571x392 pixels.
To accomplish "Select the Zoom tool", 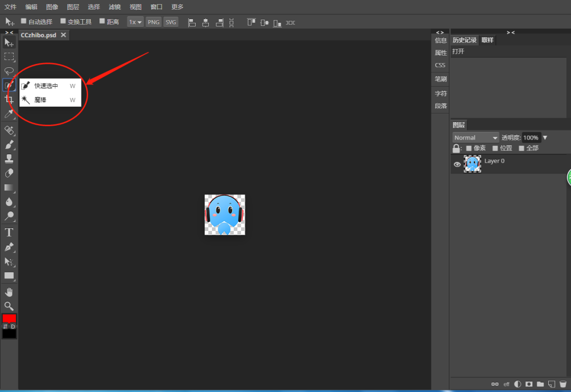I will point(9,306).
